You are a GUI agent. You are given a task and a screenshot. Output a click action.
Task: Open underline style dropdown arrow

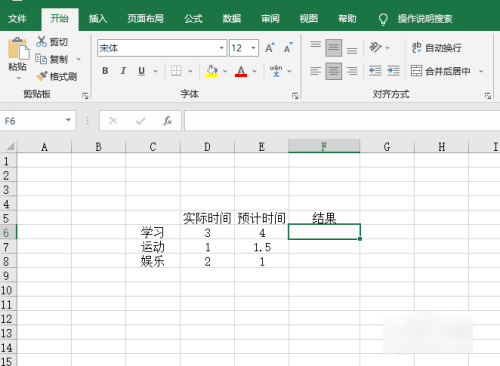pyautogui.click(x=155, y=71)
